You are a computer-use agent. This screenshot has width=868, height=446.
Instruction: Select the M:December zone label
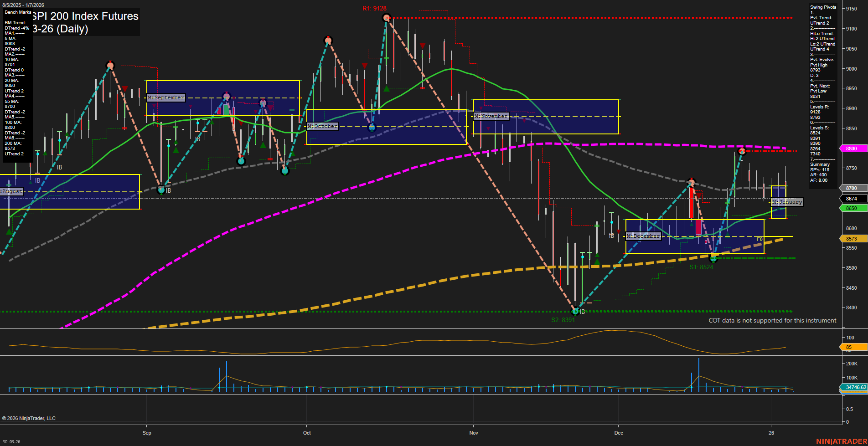[643, 236]
